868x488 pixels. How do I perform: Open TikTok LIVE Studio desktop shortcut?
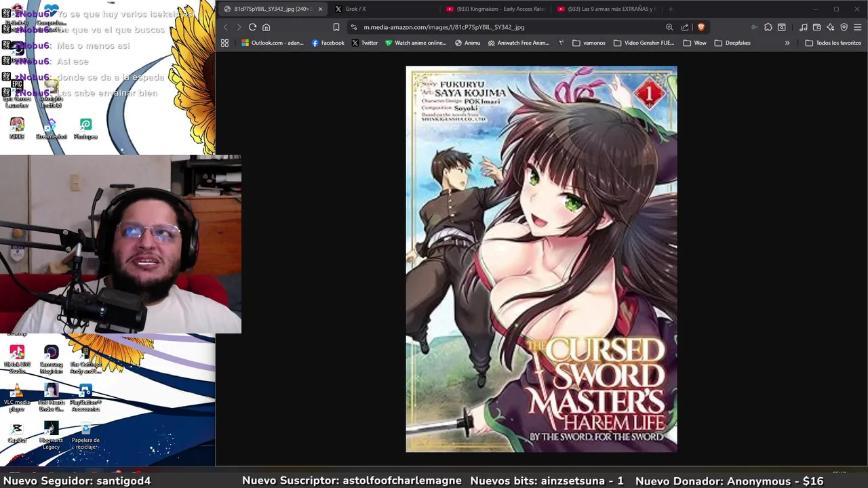[x=17, y=359]
